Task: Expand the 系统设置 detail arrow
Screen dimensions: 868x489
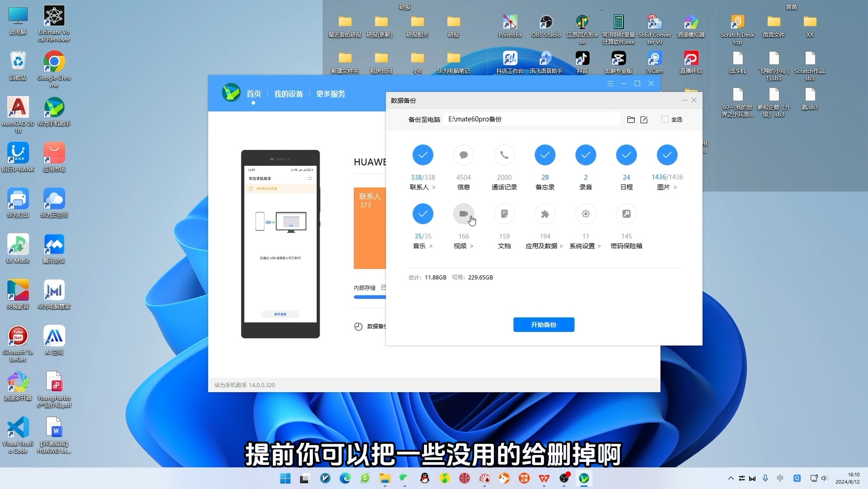Action: pos(599,246)
